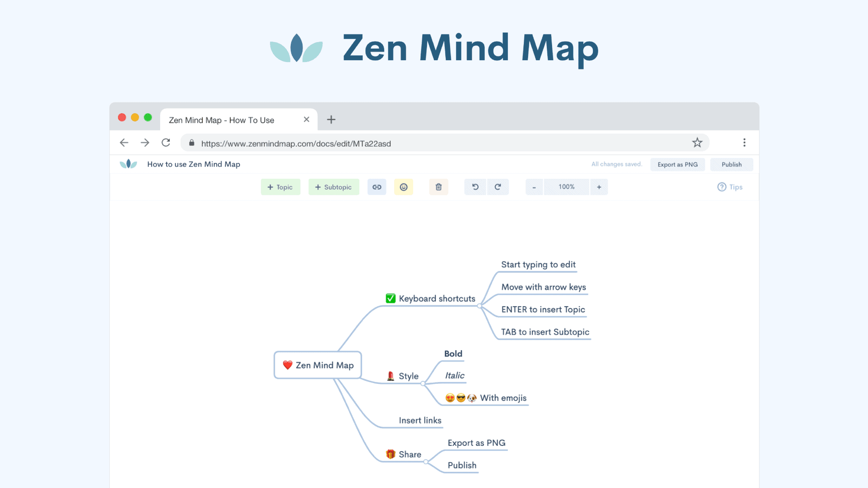Click the Zen Mind Map logo in app header

coord(128,164)
